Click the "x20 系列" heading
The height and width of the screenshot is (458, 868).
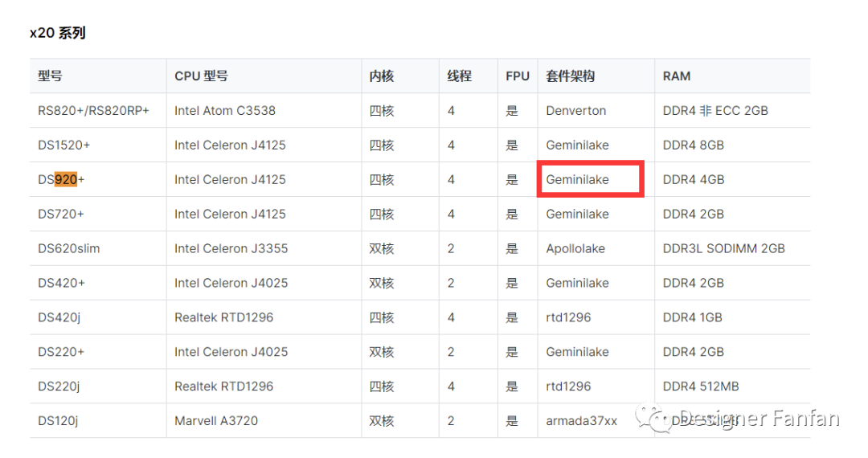coord(57,33)
